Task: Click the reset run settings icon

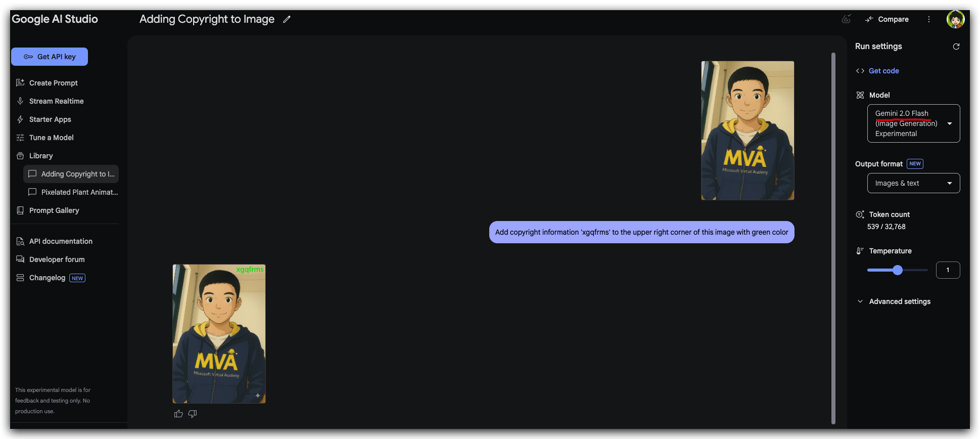Action: (956, 47)
